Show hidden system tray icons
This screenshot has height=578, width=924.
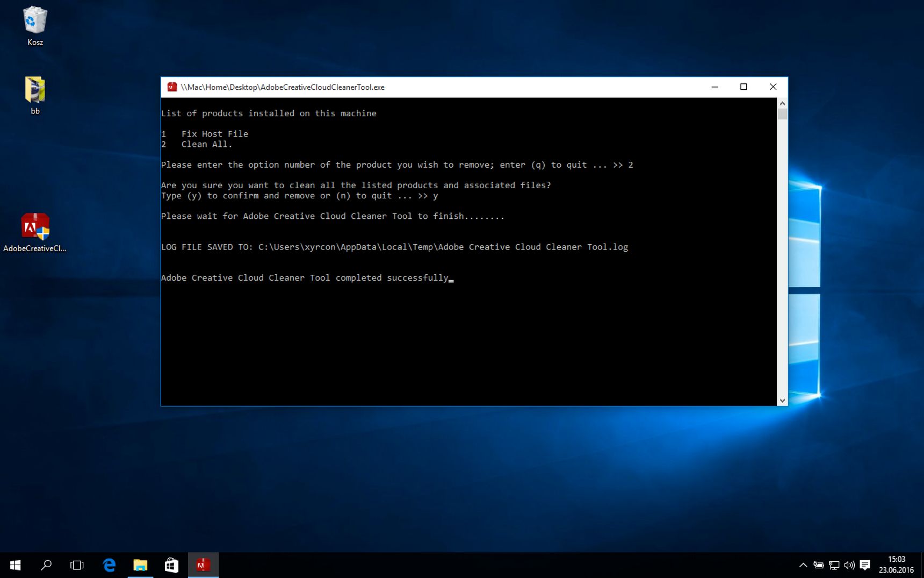803,565
